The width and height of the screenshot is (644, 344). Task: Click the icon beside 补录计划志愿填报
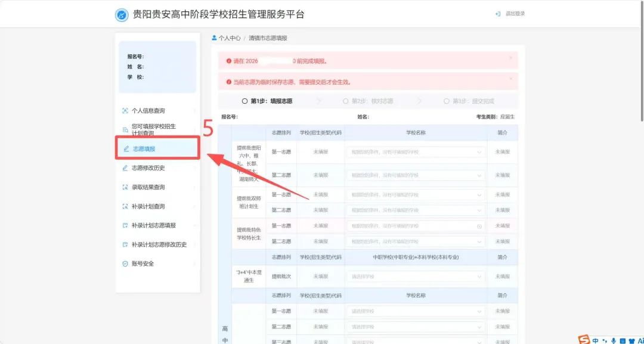click(125, 225)
